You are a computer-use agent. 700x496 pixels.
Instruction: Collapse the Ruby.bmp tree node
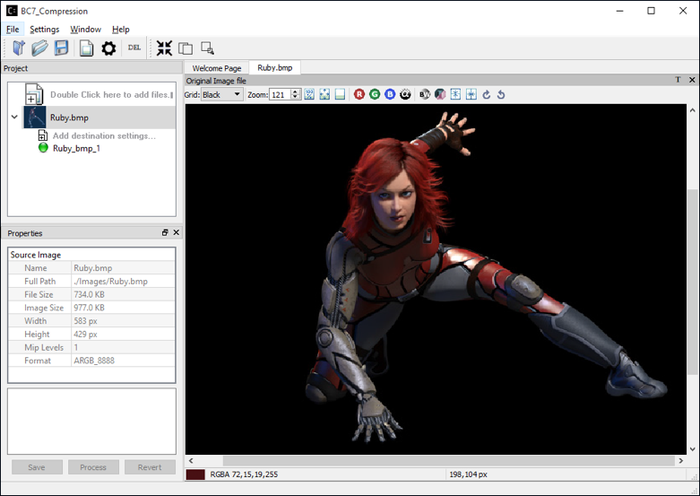(x=14, y=117)
